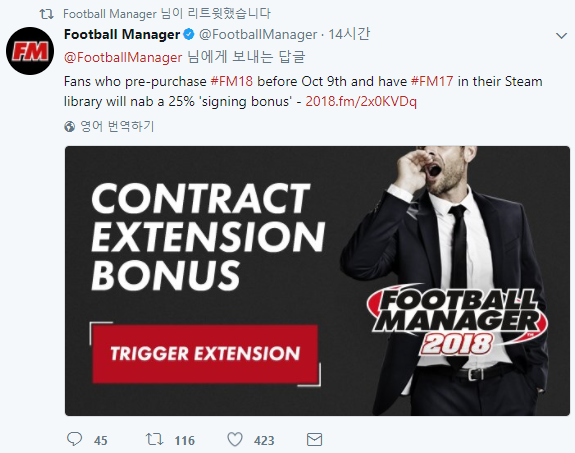
Task: Click the 영어 번역하기 translate text
Action: tap(117, 127)
